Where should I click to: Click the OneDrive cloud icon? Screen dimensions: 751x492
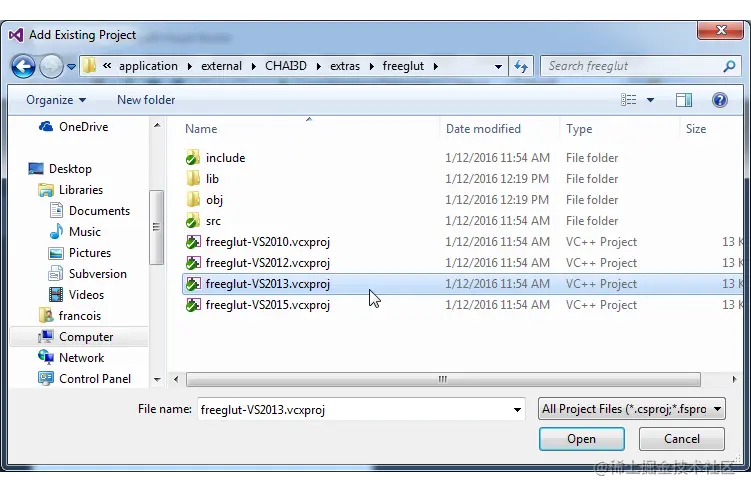pyautogui.click(x=46, y=126)
